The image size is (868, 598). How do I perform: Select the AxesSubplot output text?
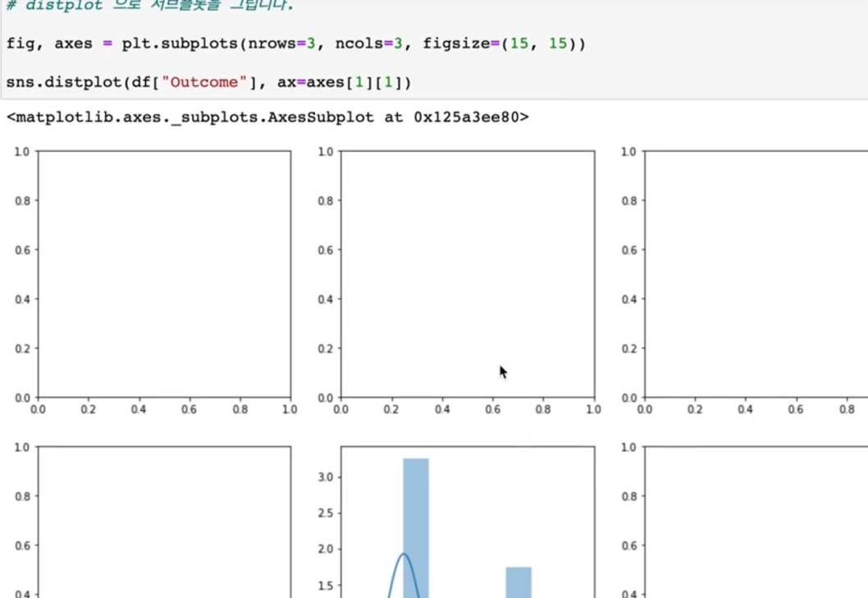coord(267,117)
